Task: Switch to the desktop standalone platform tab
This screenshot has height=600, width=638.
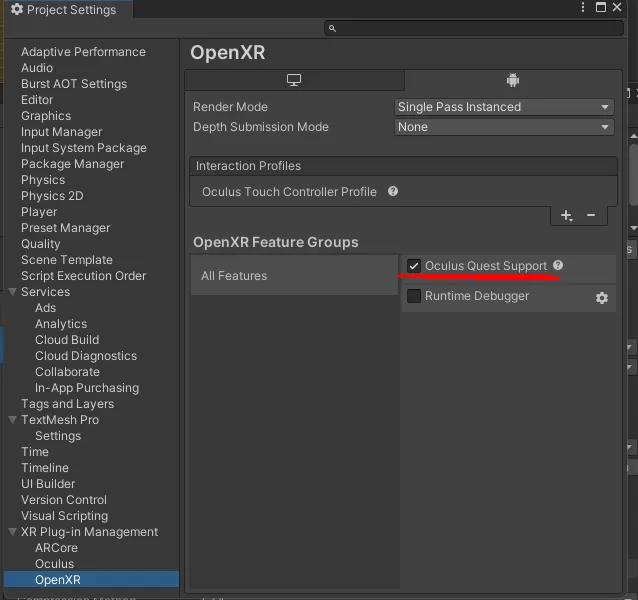Action: point(294,80)
